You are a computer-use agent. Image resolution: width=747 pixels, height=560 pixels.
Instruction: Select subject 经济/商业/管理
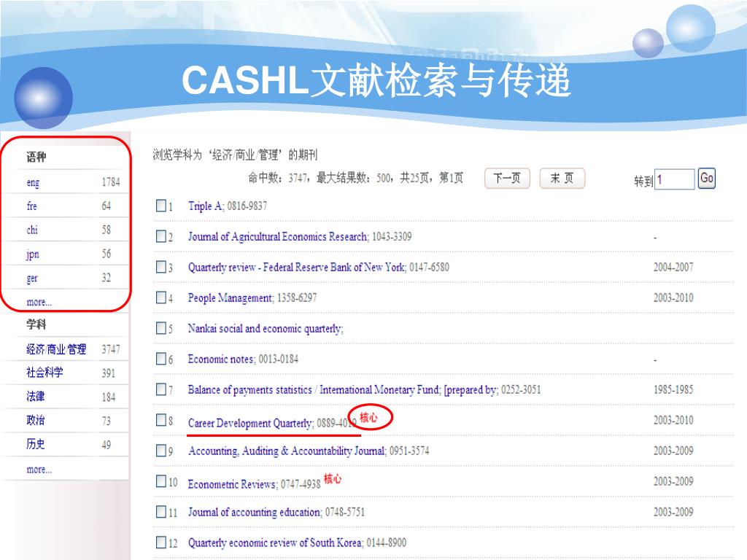coord(56,349)
